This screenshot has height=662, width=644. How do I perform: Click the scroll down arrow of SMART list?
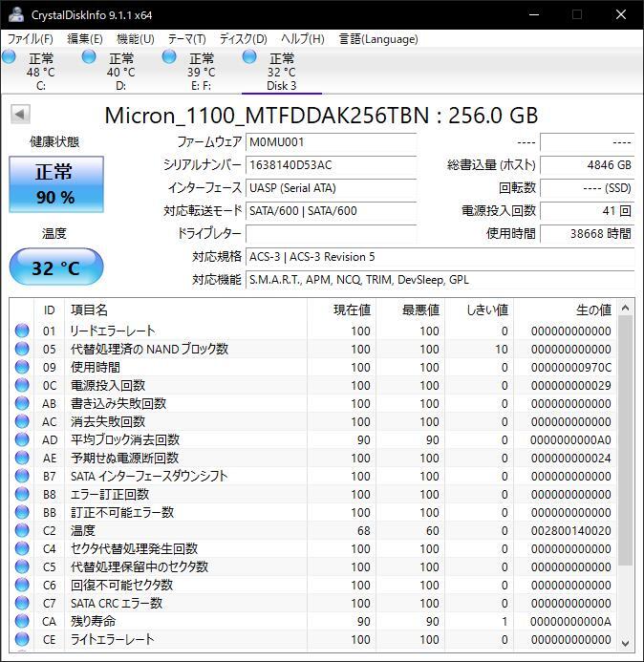626,643
